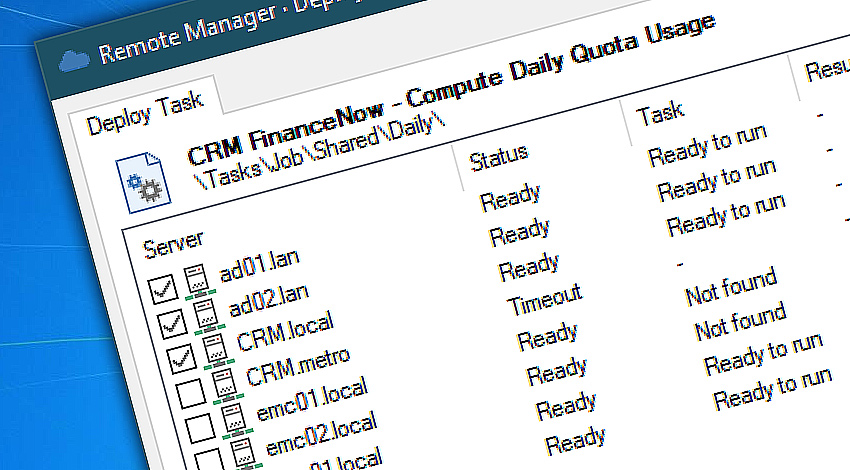Click Ready to run for ad02.lan
This screenshot has width=850, height=470.
pyautogui.click(x=717, y=180)
